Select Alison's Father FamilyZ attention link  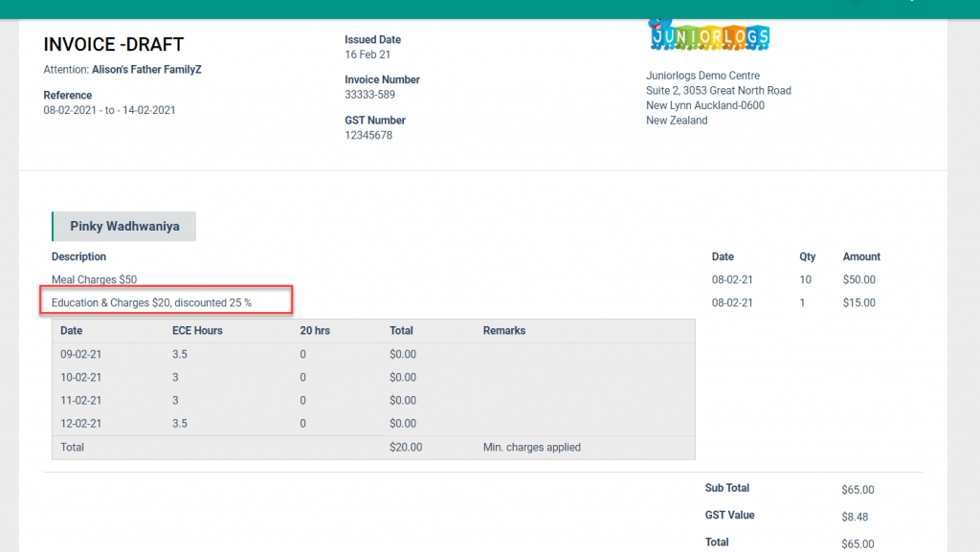139,69
